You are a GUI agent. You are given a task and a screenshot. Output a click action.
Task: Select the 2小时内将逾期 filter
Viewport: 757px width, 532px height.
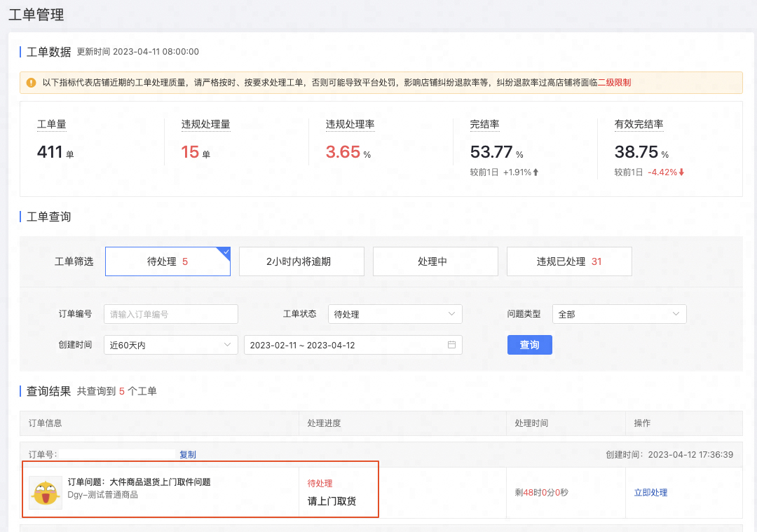coord(301,261)
